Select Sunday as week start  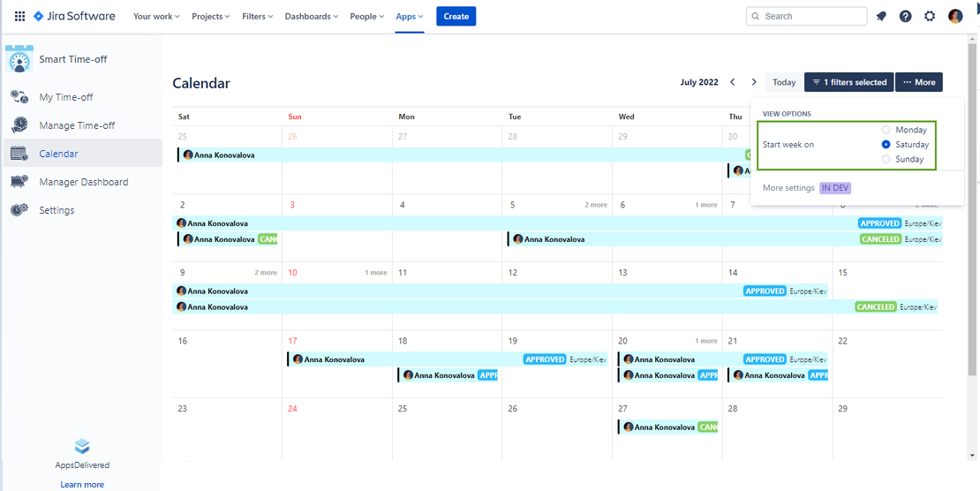(886, 159)
